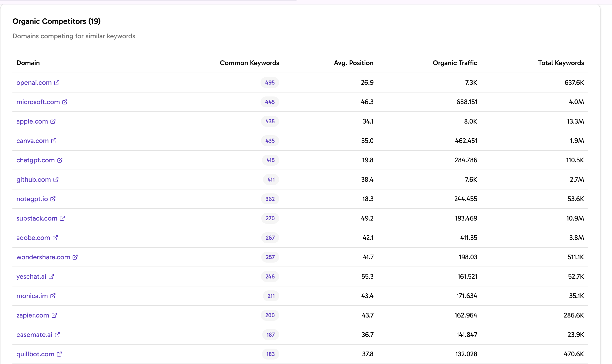Click external link icon beside canva.com
Viewport: 612px width, 364px height.
point(54,141)
